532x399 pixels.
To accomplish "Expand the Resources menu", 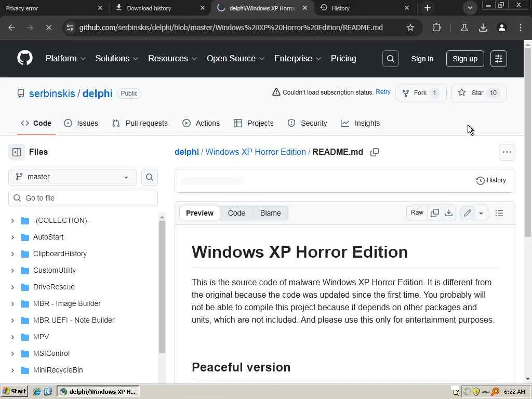I will tap(172, 58).
